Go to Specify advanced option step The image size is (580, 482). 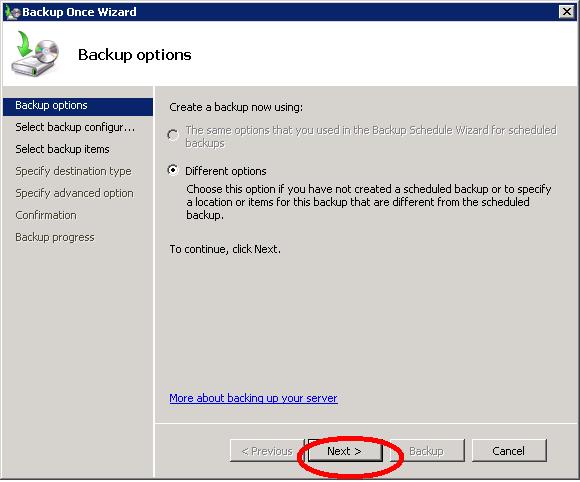pyautogui.click(x=74, y=193)
